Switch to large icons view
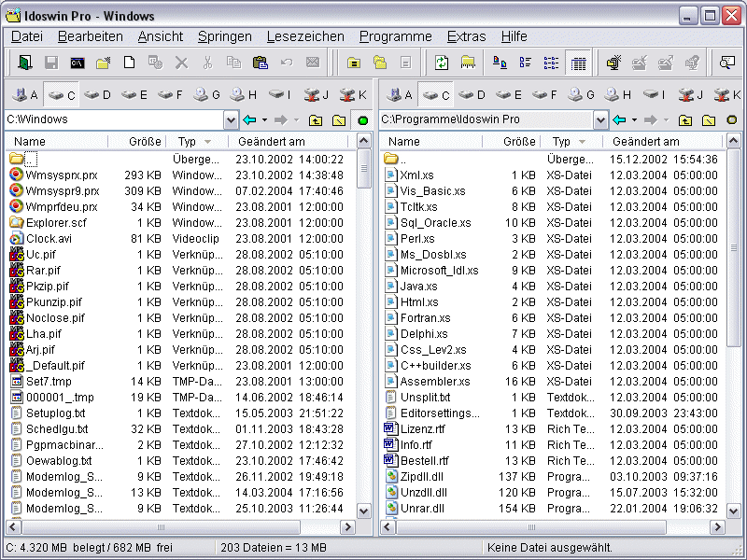747x560 pixels. click(500, 63)
